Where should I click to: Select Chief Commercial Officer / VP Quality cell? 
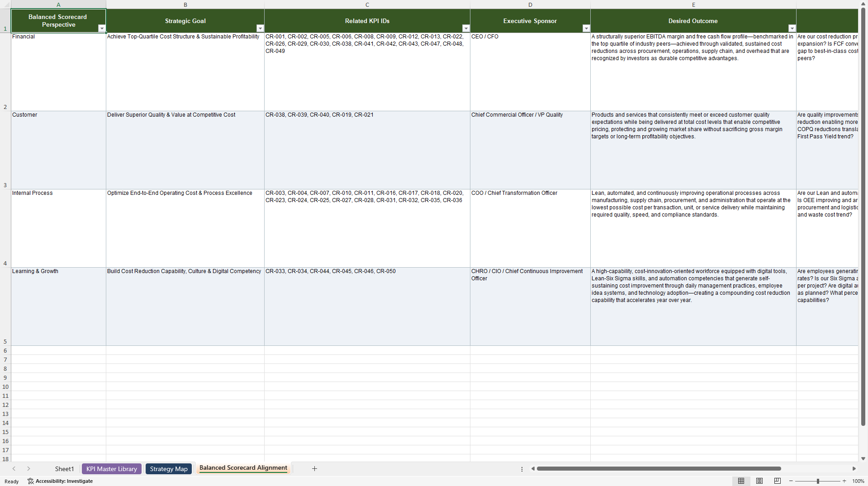tap(530, 150)
